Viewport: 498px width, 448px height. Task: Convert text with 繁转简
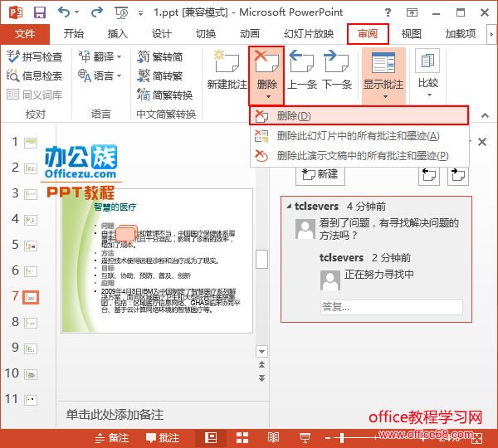[x=160, y=56]
